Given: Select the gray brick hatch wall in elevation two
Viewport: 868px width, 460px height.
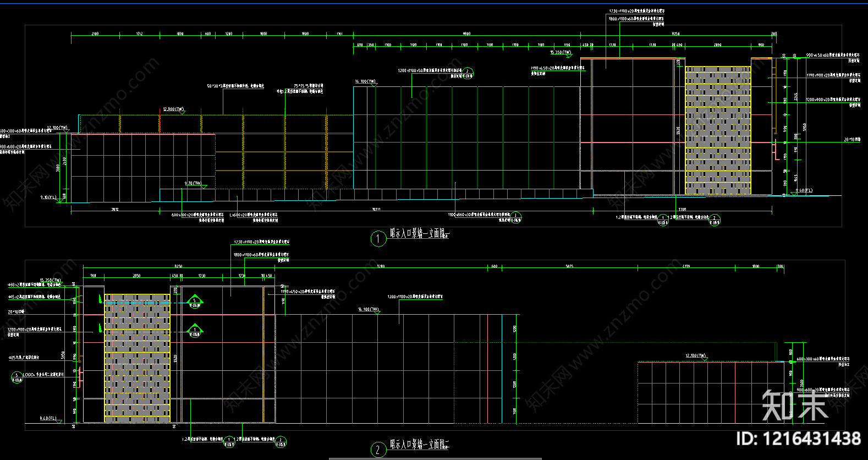Looking at the screenshot, I should click(x=138, y=358).
